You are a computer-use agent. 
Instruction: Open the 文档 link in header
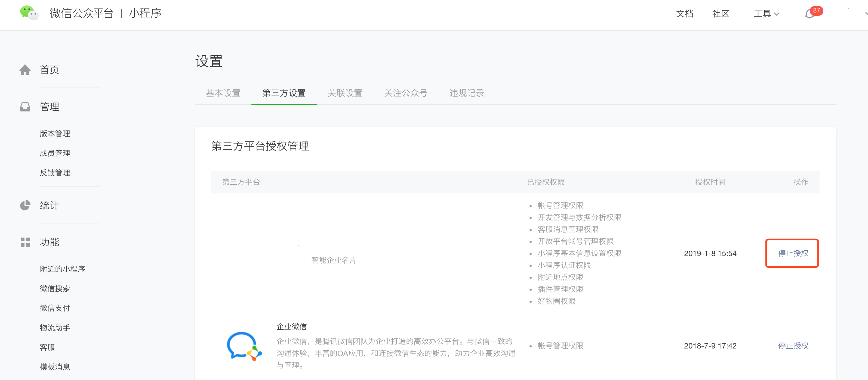[x=684, y=14]
